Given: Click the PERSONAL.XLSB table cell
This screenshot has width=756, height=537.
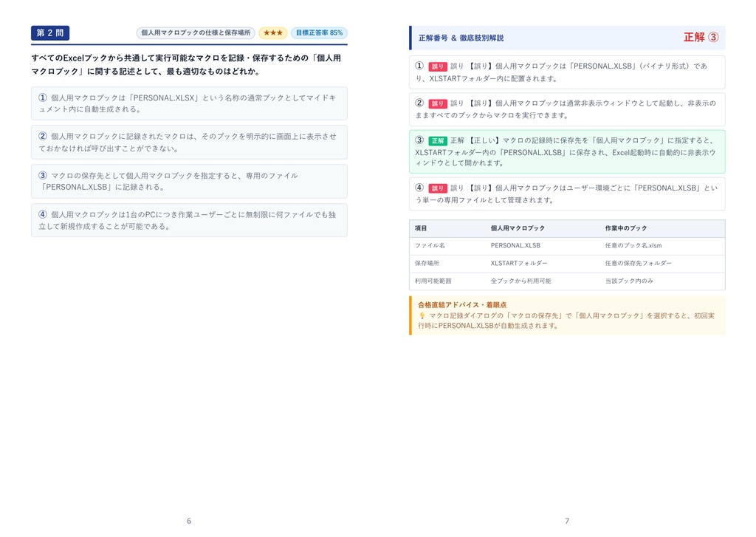Looking at the screenshot, I should click(x=515, y=245).
